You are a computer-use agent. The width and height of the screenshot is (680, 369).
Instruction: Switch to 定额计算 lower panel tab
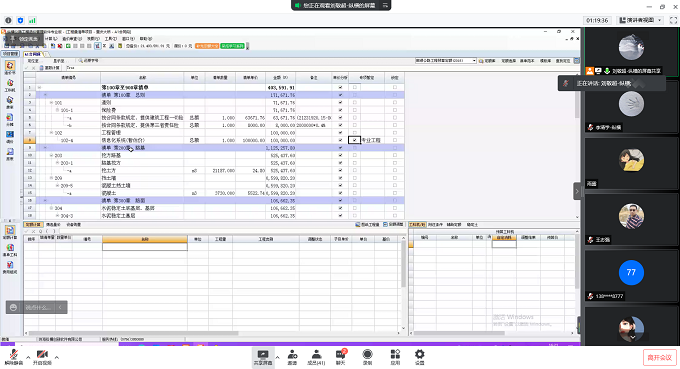[x=33, y=225]
